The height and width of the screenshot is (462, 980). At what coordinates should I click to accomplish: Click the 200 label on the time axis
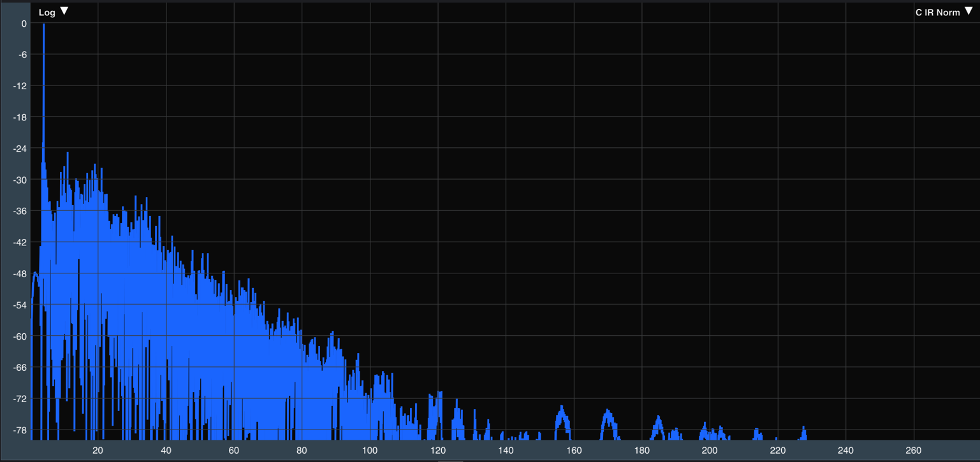[710, 451]
